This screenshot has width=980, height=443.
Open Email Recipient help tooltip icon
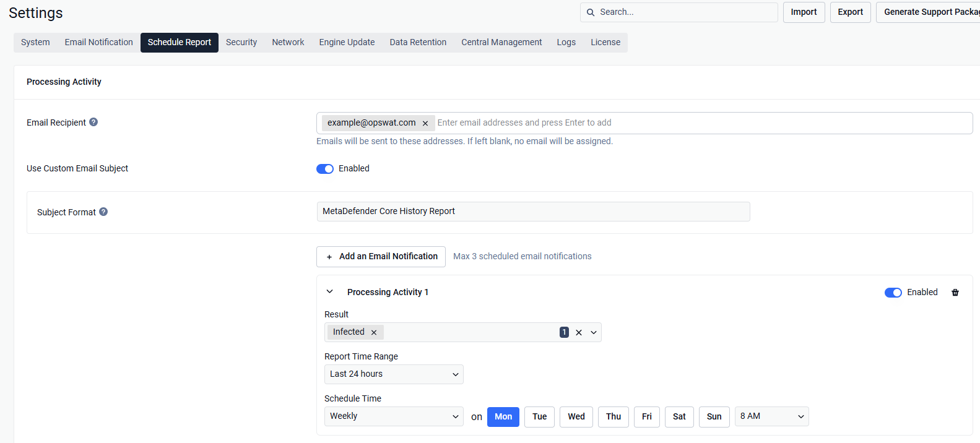[x=93, y=122]
